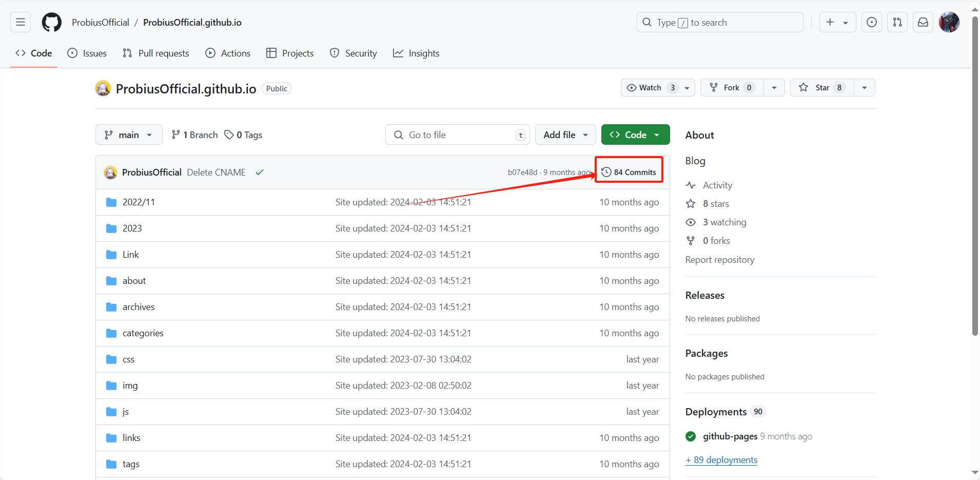The width and height of the screenshot is (980, 480).
Task: Open the hamburger navigation menu
Action: point(21,22)
